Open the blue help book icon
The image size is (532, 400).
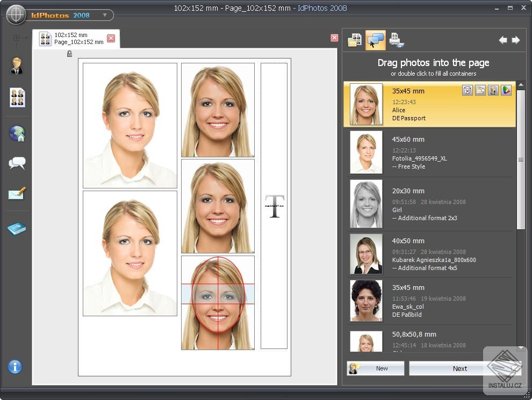pyautogui.click(x=17, y=229)
